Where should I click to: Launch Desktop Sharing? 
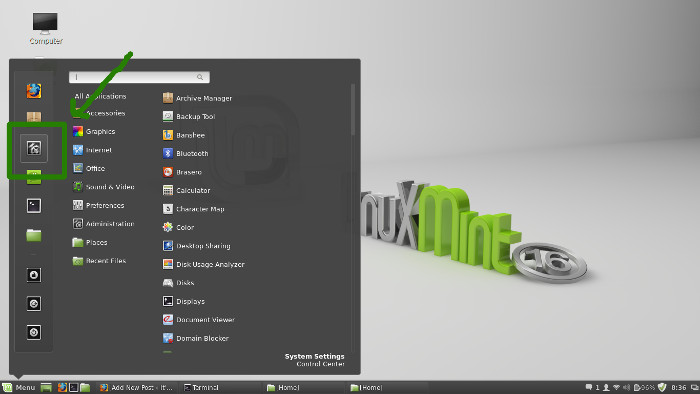point(196,246)
